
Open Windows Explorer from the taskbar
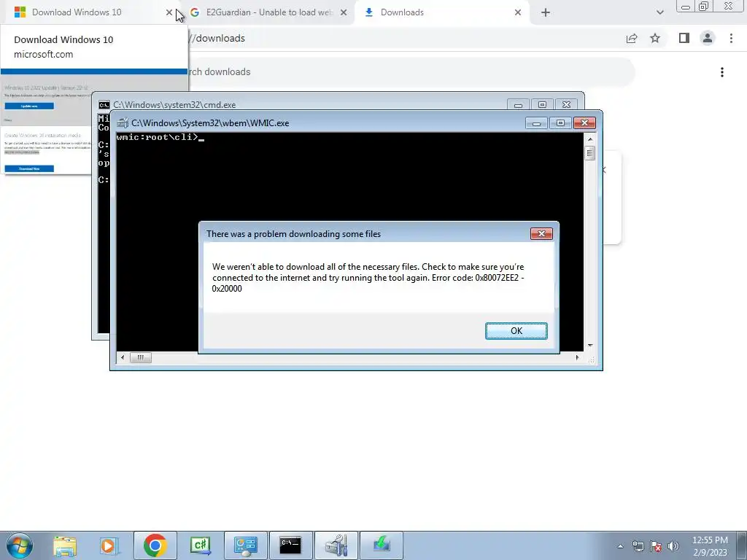pyautogui.click(x=64, y=545)
